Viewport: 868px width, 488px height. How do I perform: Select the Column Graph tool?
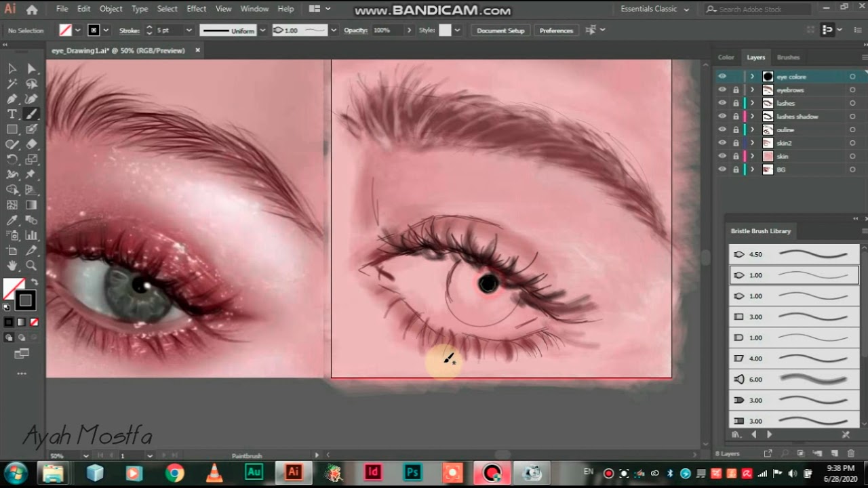[x=31, y=235]
